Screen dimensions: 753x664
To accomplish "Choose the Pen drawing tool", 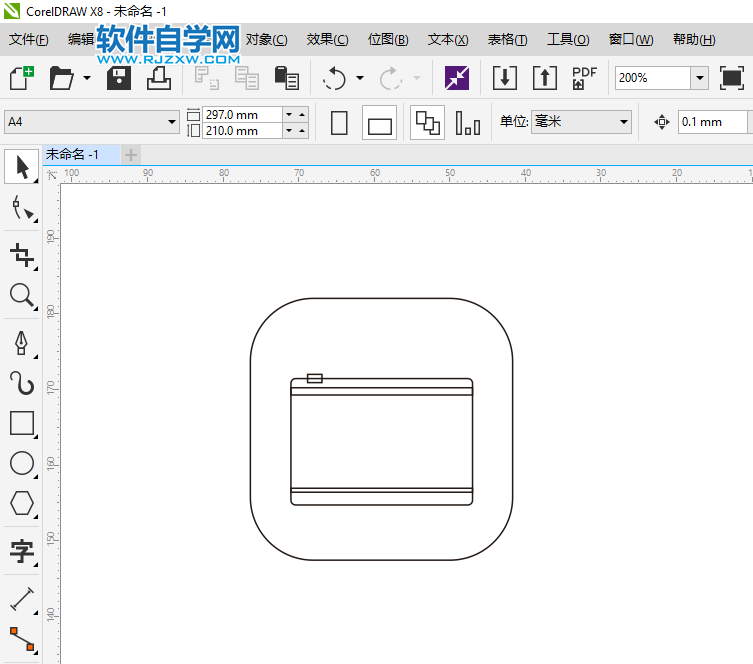I will (22, 343).
